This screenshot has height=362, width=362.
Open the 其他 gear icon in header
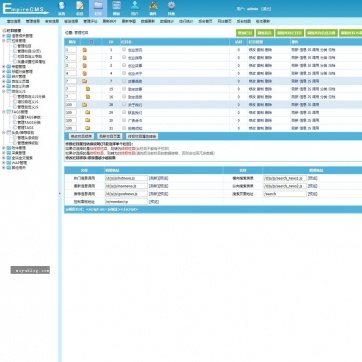tap(171, 8)
